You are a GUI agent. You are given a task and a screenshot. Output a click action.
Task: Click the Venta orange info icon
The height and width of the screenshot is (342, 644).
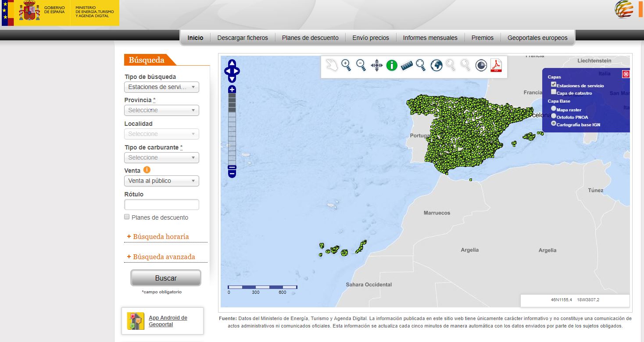[147, 170]
